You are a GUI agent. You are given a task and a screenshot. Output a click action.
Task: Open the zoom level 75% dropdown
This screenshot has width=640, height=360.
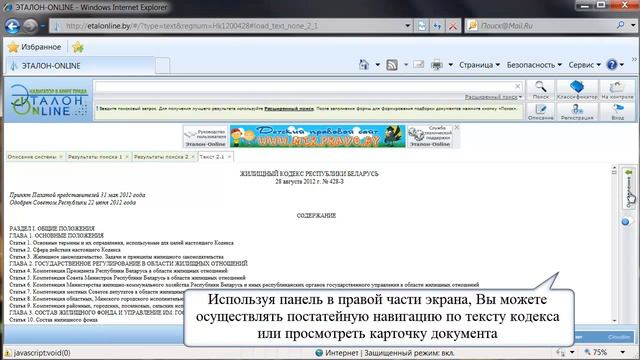623,352
